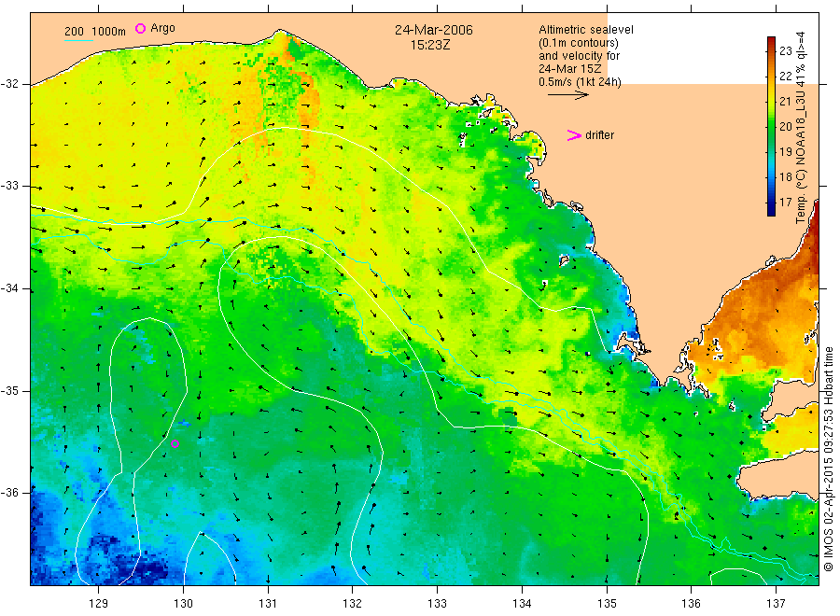
Task: Click the date text 24-Mar-2006
Action: [x=434, y=30]
